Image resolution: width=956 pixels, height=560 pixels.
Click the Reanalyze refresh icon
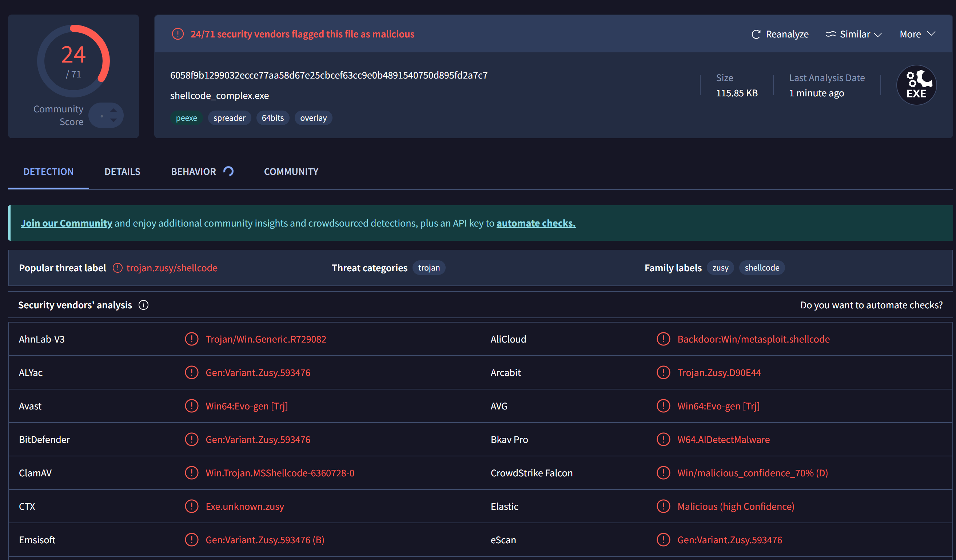coord(756,35)
